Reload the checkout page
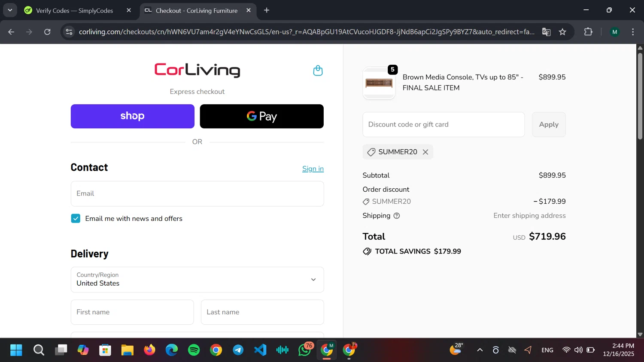This screenshot has width=644, height=362. coord(47,32)
